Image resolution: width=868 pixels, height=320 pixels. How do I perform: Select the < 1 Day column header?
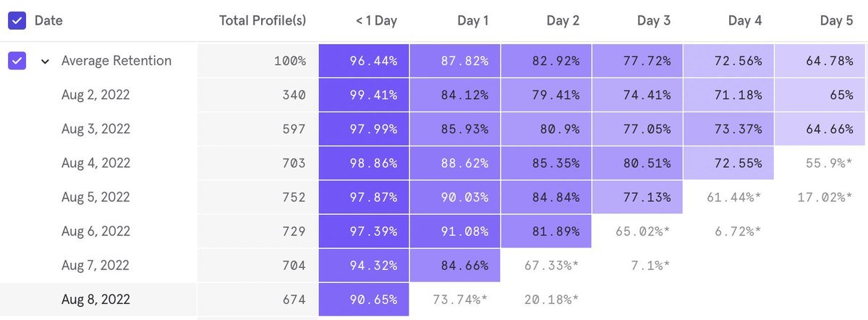376,21
